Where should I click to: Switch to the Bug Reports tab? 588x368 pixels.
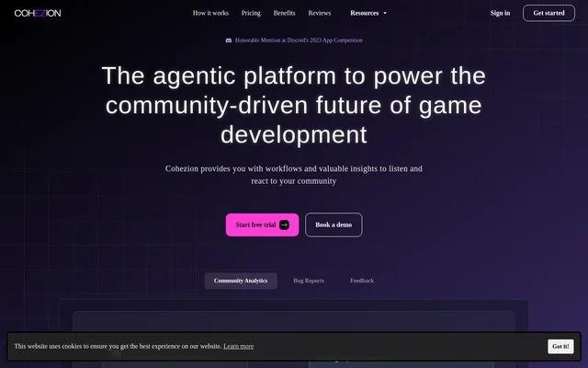tap(309, 281)
